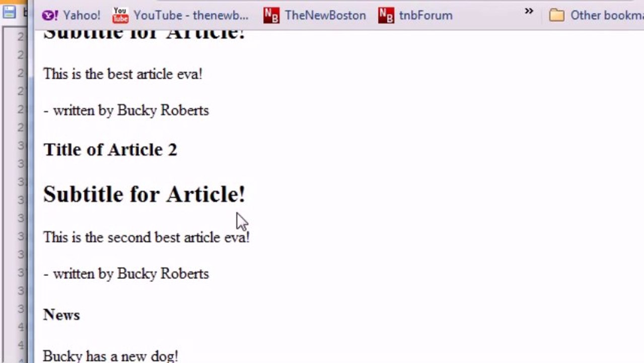Open the Yahoo! bookmark
Screen dimensions: 644x363
(71, 15)
